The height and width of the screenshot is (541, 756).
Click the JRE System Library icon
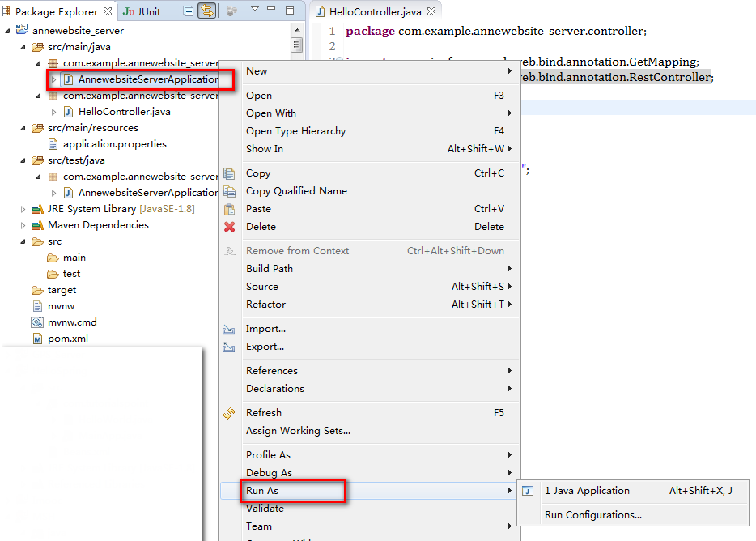click(37, 209)
